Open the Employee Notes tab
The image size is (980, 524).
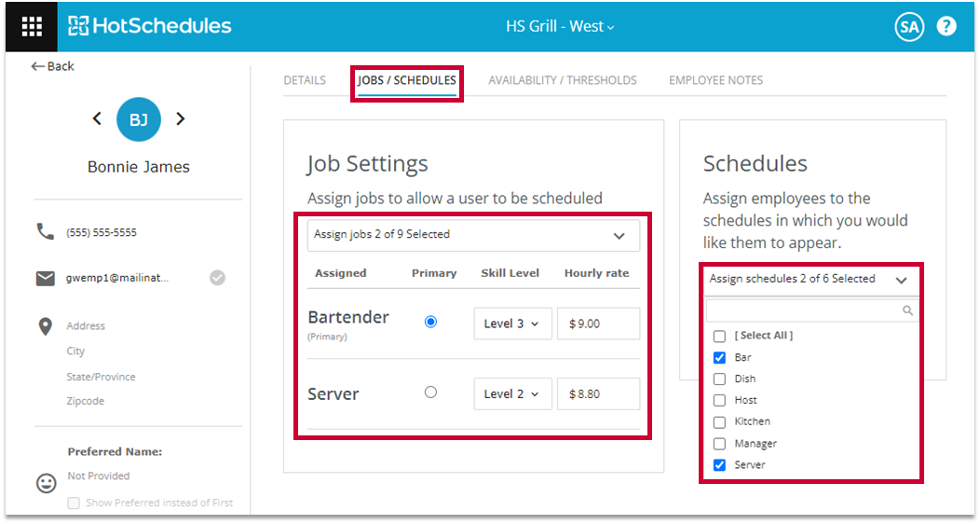715,80
